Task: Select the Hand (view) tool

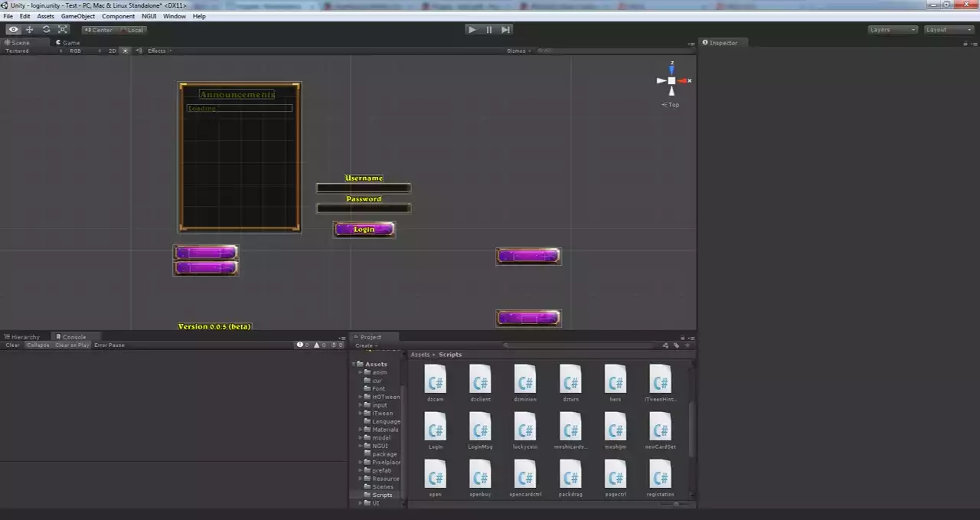Action: (x=13, y=30)
